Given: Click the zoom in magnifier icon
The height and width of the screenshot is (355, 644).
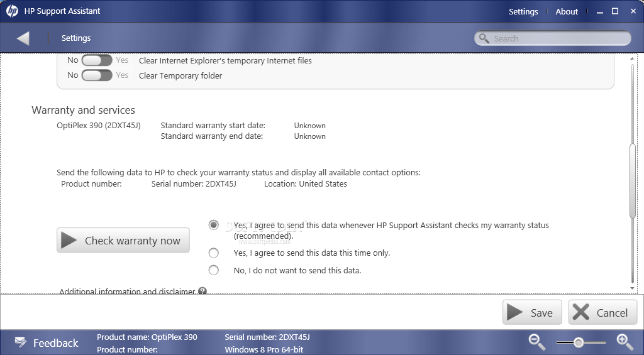Looking at the screenshot, I should coord(625,342).
